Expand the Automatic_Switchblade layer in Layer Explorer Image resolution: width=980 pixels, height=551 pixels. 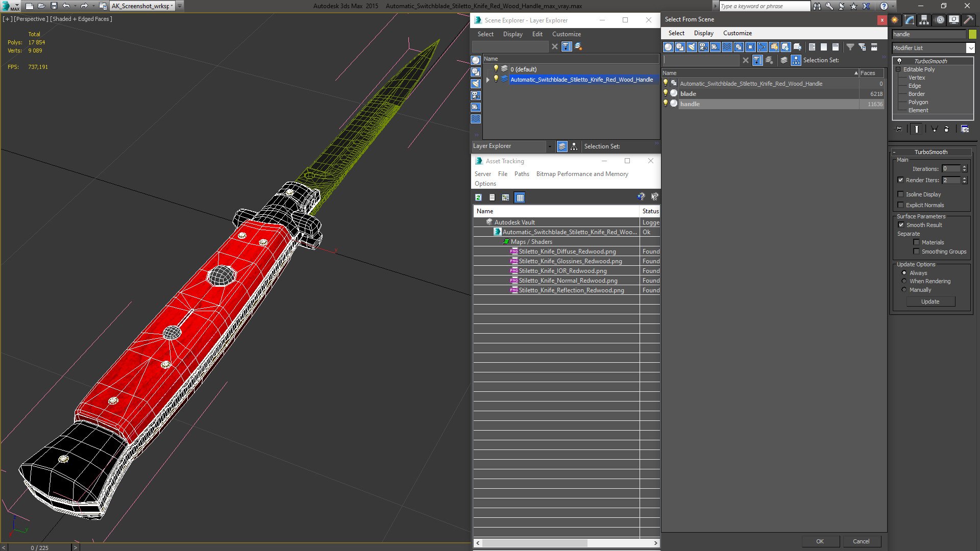[488, 80]
